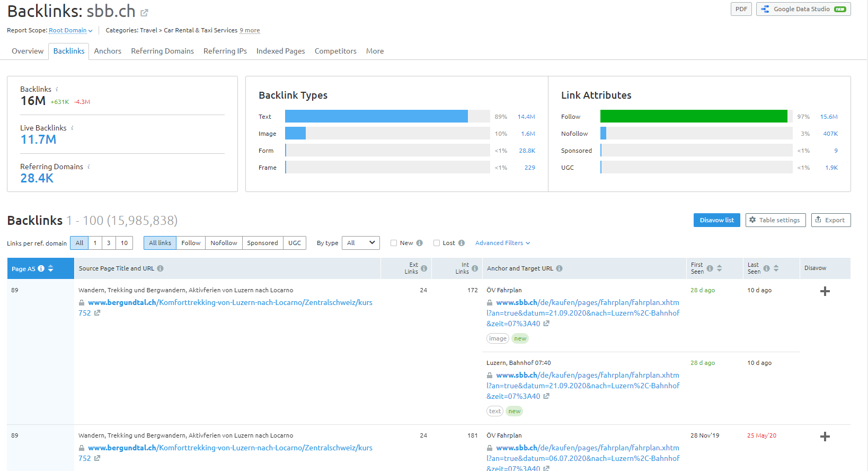Image resolution: width=868 pixels, height=471 pixels.
Task: Click info icon next to New checkbox
Action: click(419, 243)
